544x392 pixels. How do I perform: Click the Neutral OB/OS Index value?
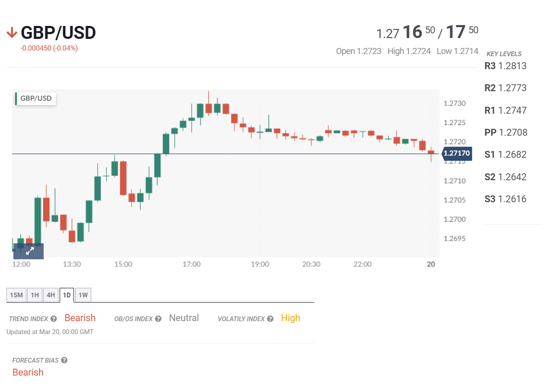coord(184,318)
